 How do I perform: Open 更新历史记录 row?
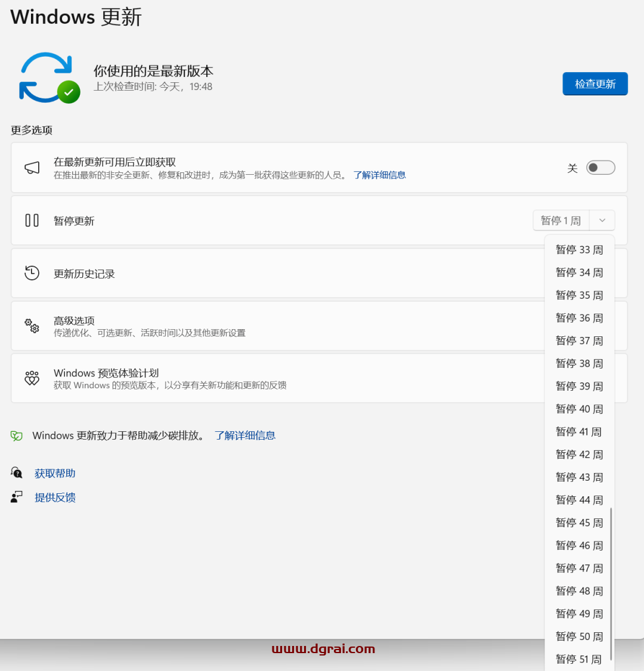319,273
